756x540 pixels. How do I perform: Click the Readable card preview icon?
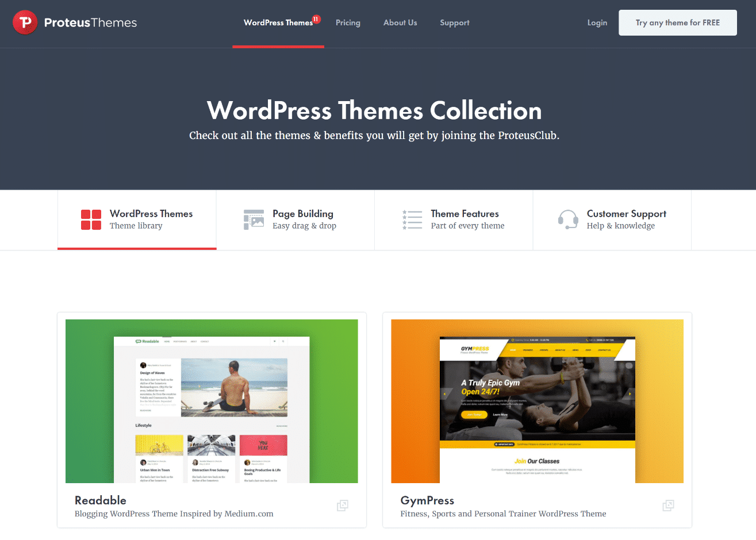tap(343, 506)
